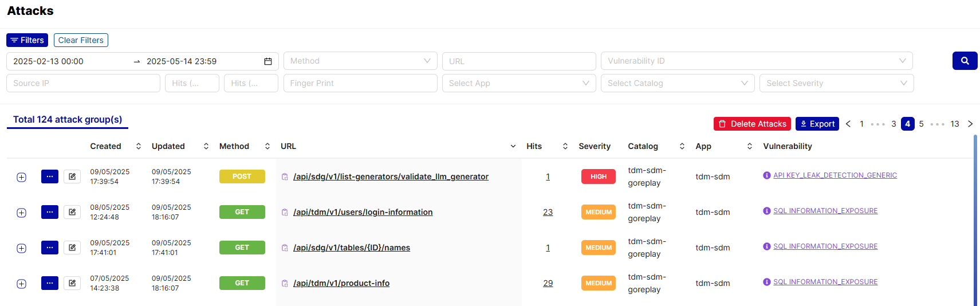Viewport: 980px width, 306px height.
Task: Click the Clear Filters button
Action: click(81, 40)
